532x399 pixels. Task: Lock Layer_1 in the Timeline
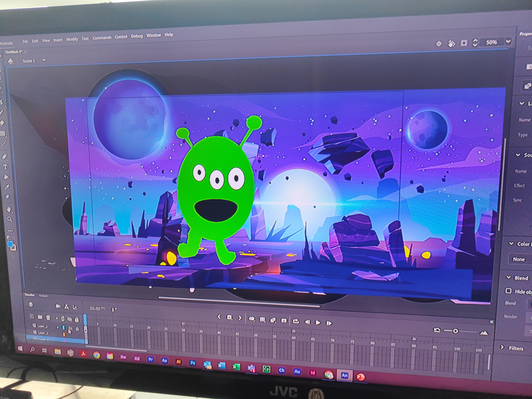(77, 328)
